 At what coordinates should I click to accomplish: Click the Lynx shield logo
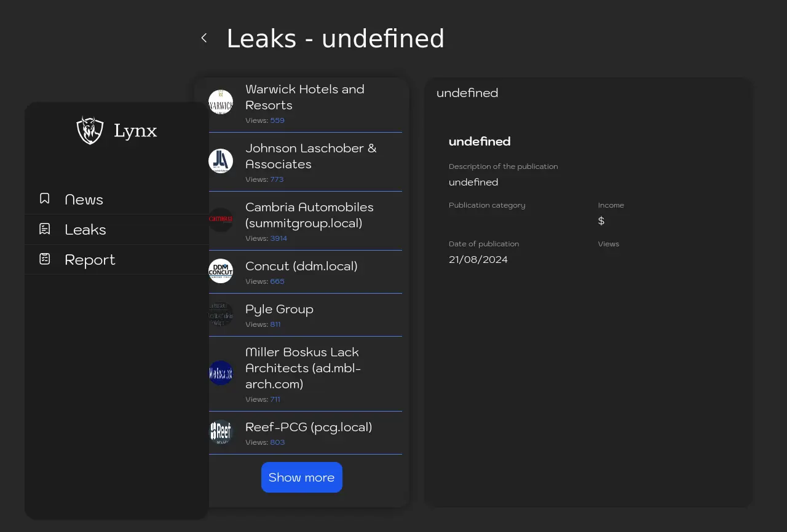[x=90, y=130]
